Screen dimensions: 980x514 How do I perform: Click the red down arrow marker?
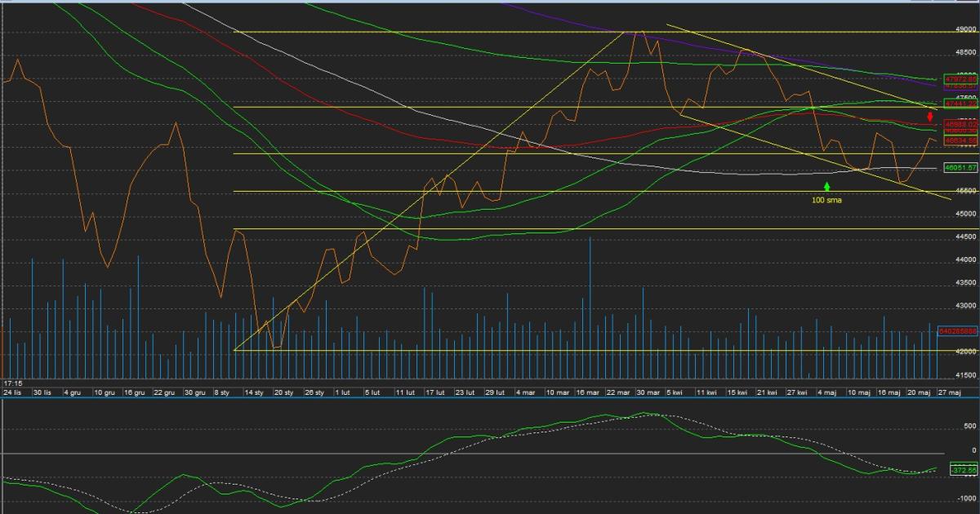tap(929, 117)
